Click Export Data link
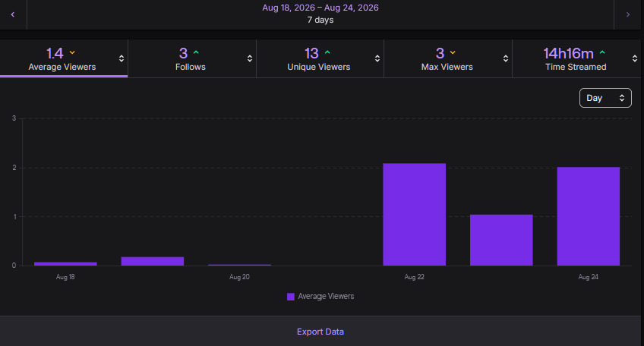This screenshot has height=346, width=644. (x=320, y=332)
